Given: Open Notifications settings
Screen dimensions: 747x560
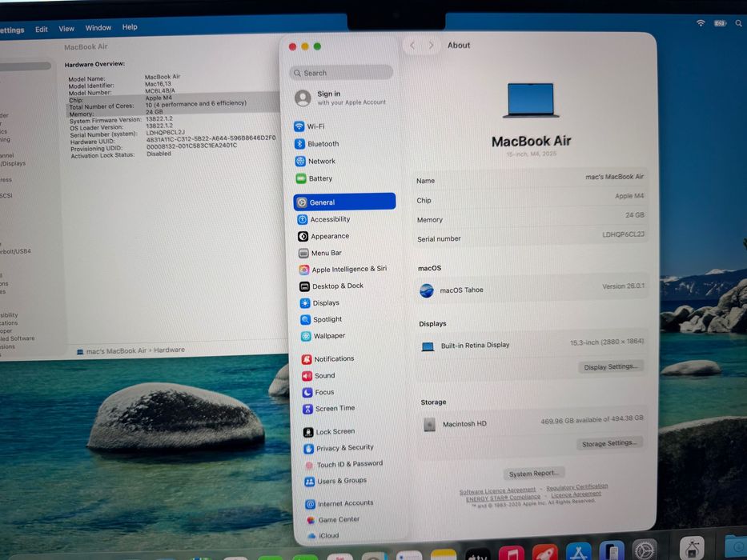Looking at the screenshot, I should [x=328, y=358].
